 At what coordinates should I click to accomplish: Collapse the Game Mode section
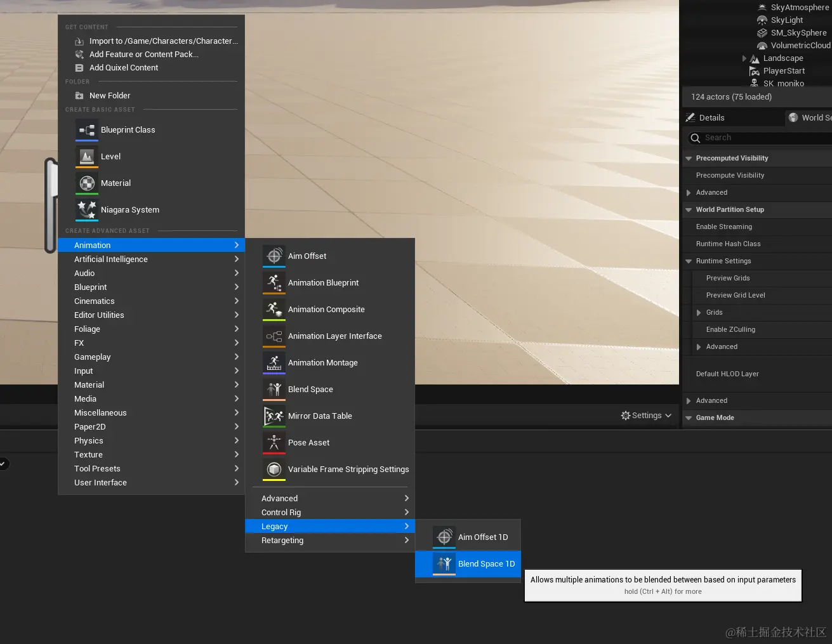689,417
